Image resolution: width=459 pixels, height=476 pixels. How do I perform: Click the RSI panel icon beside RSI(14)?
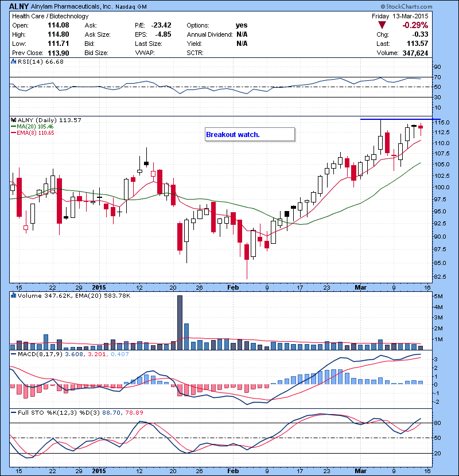click(x=13, y=61)
